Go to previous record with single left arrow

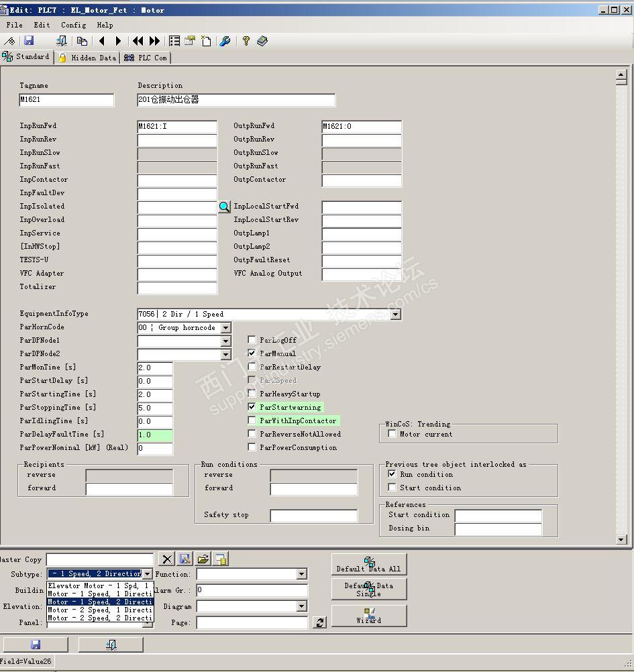pyautogui.click(x=101, y=41)
